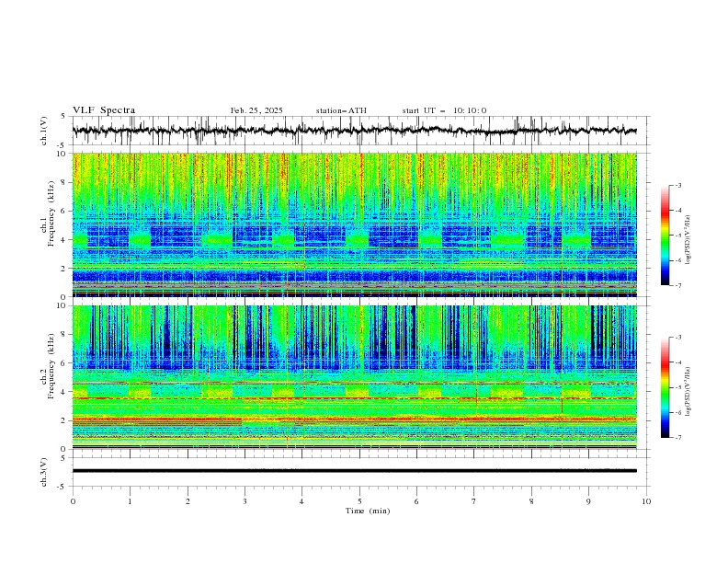Screen dimensions: 728x563
Task: Click time axis tick label '0'
Action: pos(73,501)
